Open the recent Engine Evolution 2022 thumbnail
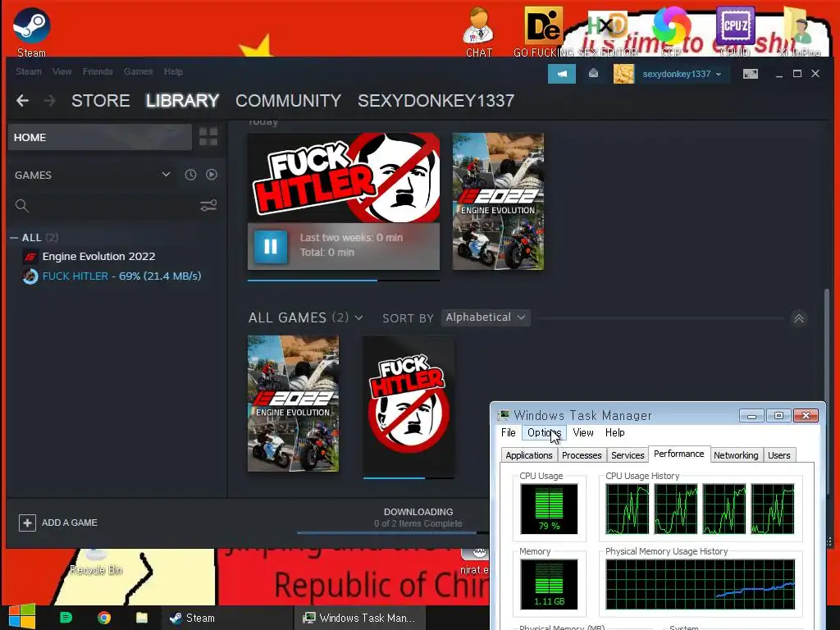 498,202
